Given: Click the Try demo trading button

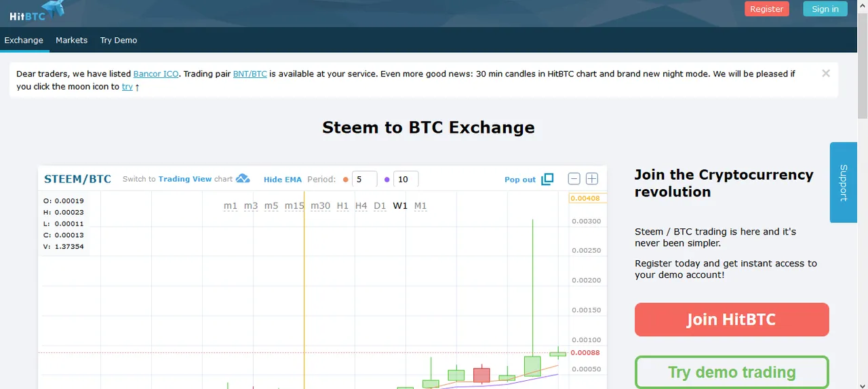Looking at the screenshot, I should coord(732,372).
